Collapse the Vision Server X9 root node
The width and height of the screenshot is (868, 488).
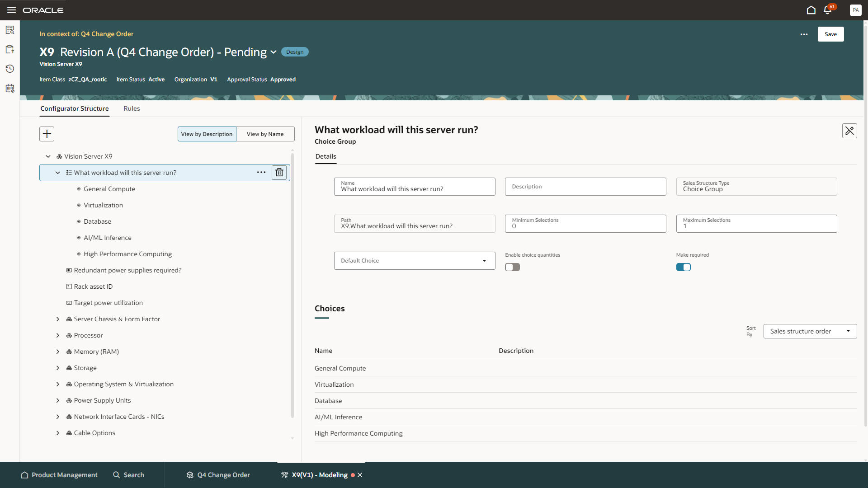point(48,156)
